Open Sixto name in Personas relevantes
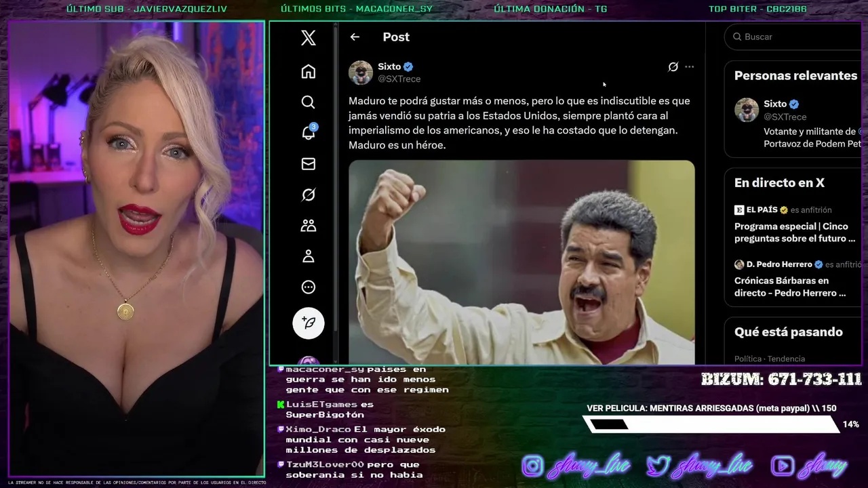This screenshot has width=868, height=488. (775, 104)
